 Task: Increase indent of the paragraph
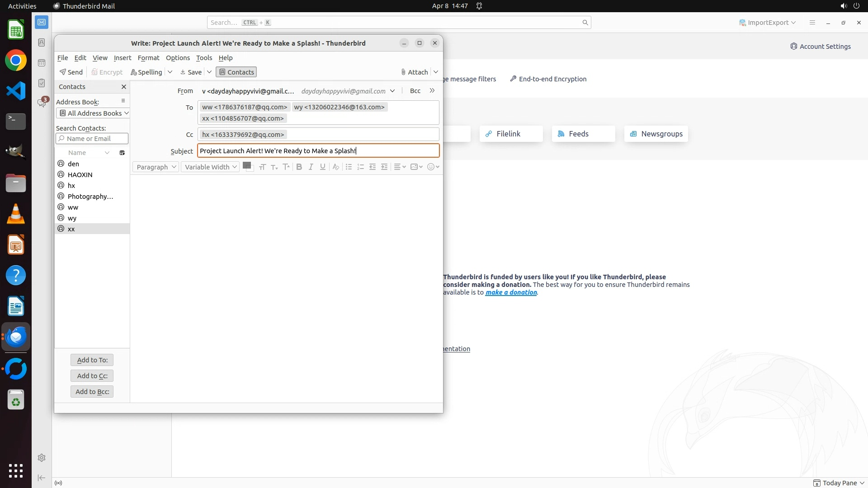pyautogui.click(x=384, y=167)
